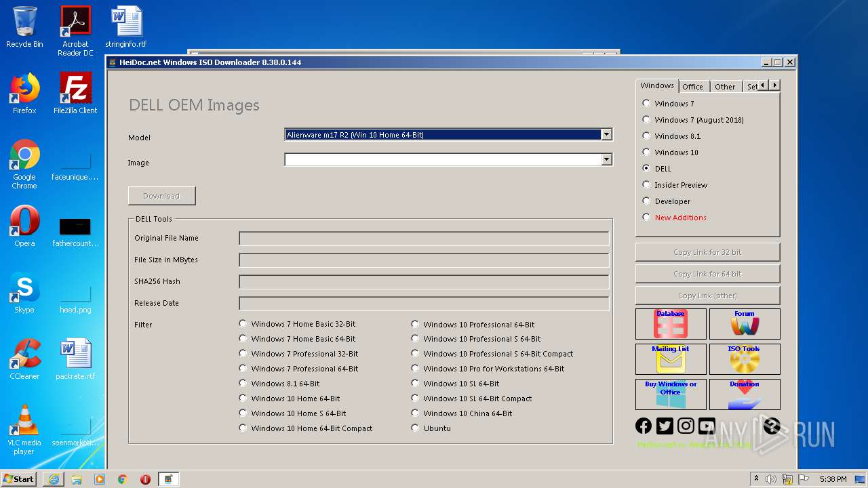Click Copy Link for 32 bit

(707, 252)
